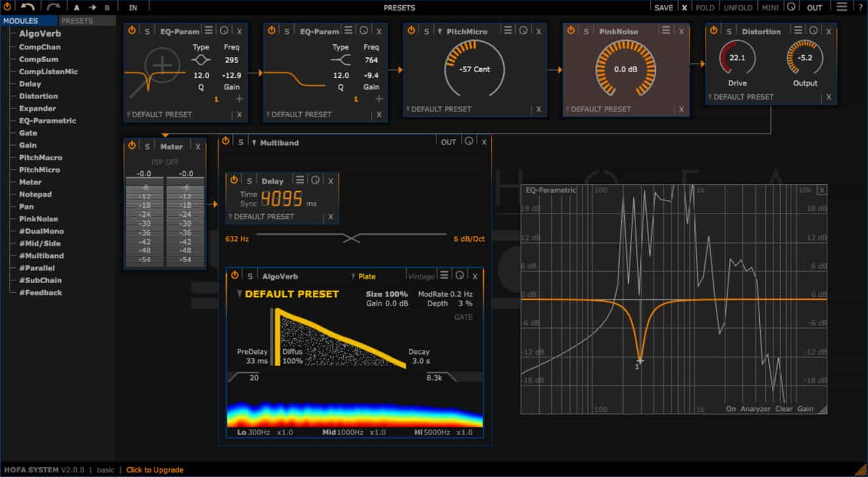The width and height of the screenshot is (868, 477).
Task: Adjust the PitchMicro -57 Cent knob
Action: click(x=475, y=69)
